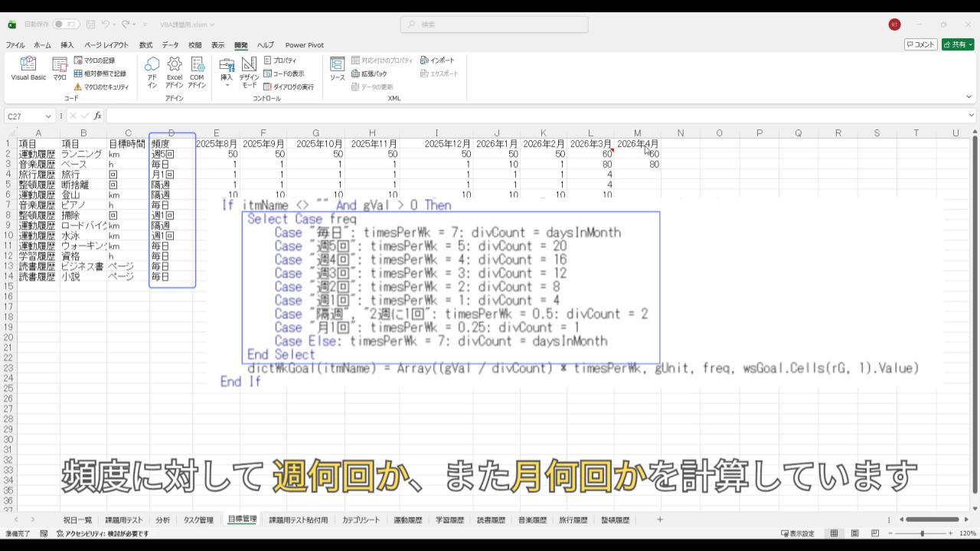Toggle Design Mode in the Controls group

tap(249, 71)
